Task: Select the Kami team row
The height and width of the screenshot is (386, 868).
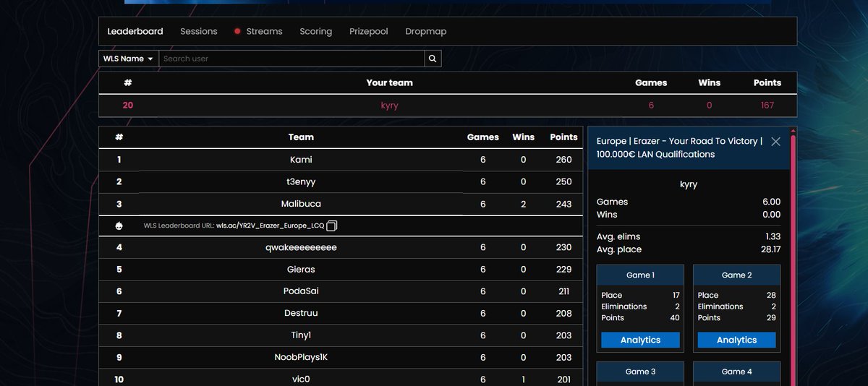Action: (341, 160)
